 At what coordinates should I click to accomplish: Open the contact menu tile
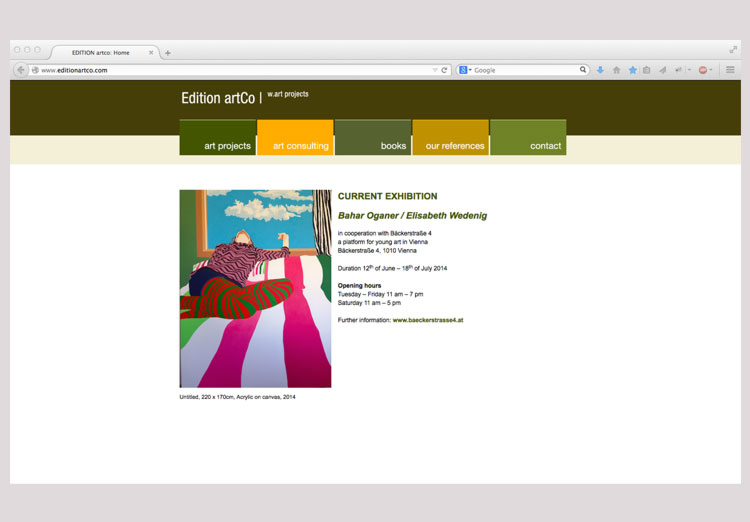click(x=528, y=137)
